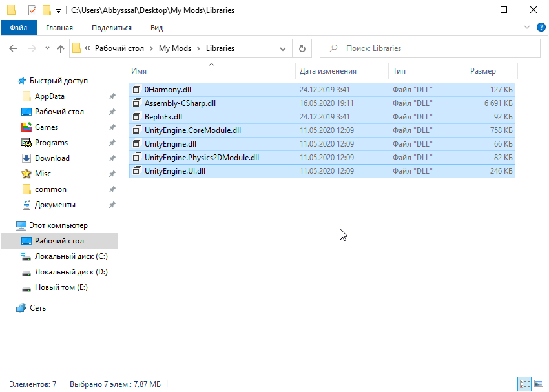Image resolution: width=549 pixels, height=392 pixels.
Task: Switch to large thumbnails view icon
Action: [539, 384]
